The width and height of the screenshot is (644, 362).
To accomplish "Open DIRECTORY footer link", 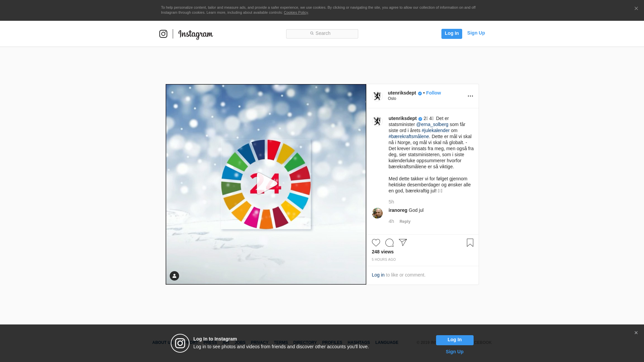I will tap(305, 343).
